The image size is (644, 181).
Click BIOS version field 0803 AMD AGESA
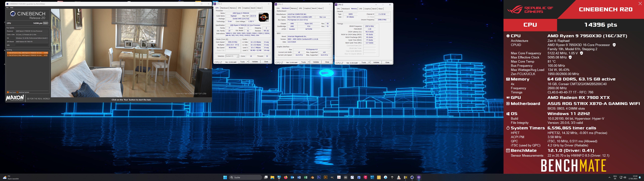point(309,39)
